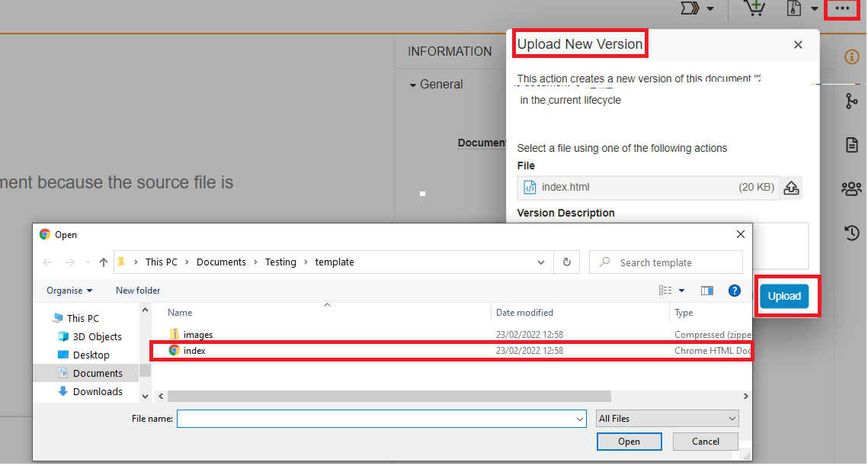The image size is (868, 466).
Task: Click the Testing breadcrumb in address bar
Action: tap(280, 262)
